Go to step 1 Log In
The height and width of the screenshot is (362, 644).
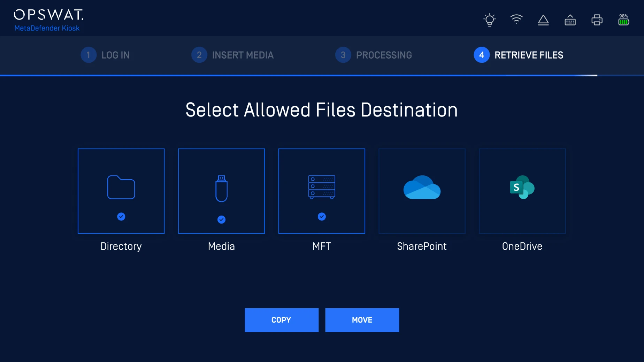pos(105,55)
